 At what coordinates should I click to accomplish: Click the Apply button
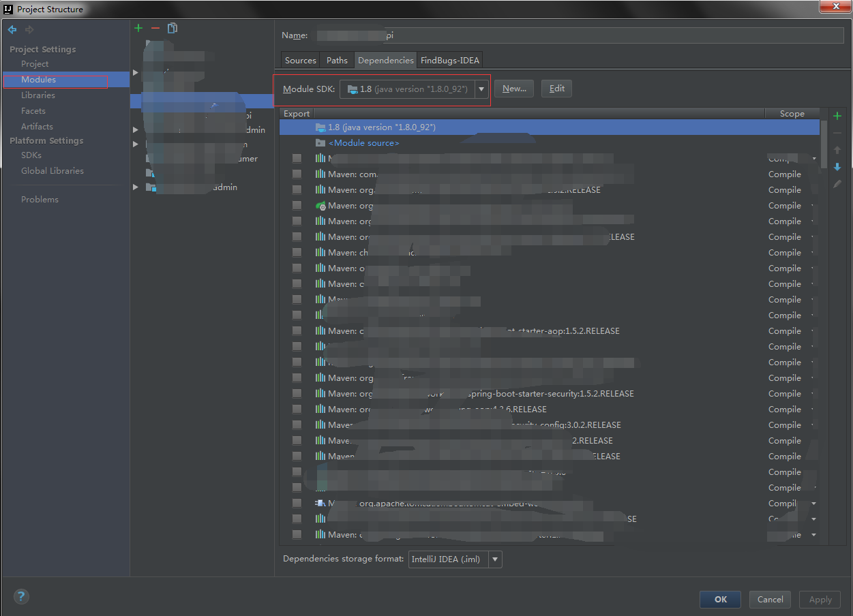click(x=820, y=600)
